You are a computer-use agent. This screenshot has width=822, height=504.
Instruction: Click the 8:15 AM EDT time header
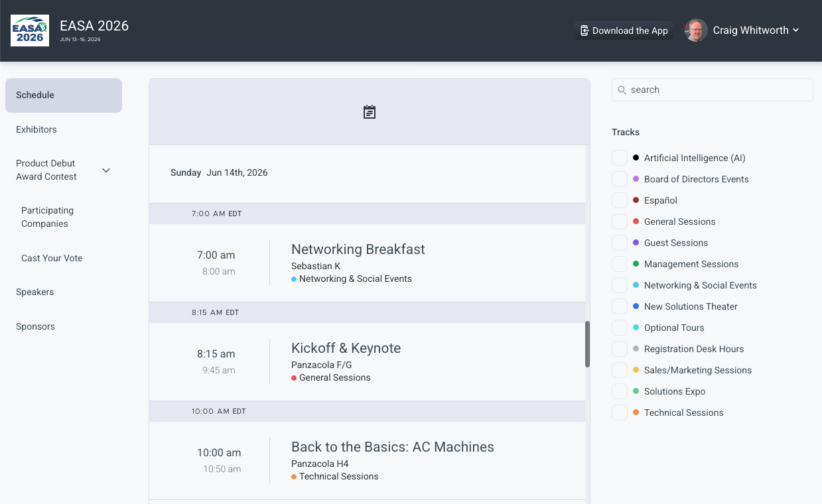[x=215, y=312]
